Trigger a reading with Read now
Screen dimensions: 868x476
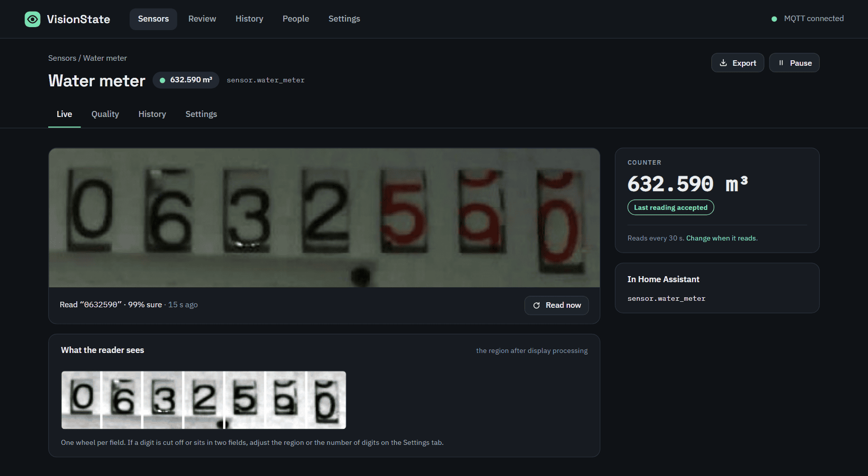point(557,305)
